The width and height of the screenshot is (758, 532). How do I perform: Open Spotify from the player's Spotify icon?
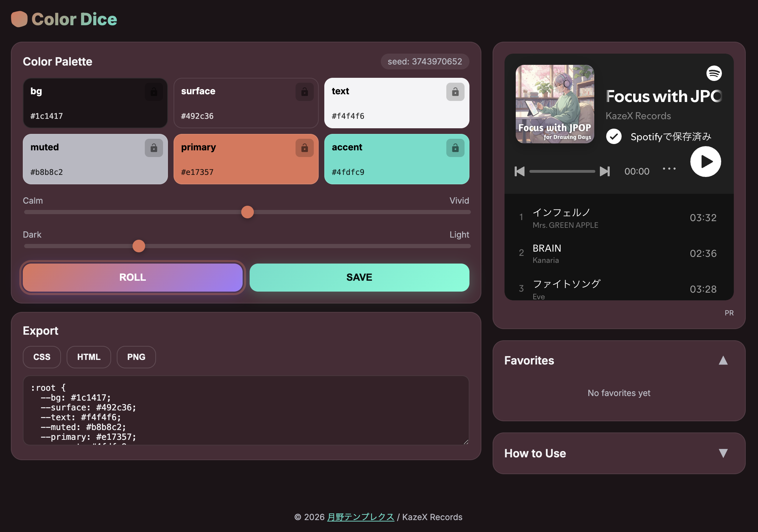714,73
